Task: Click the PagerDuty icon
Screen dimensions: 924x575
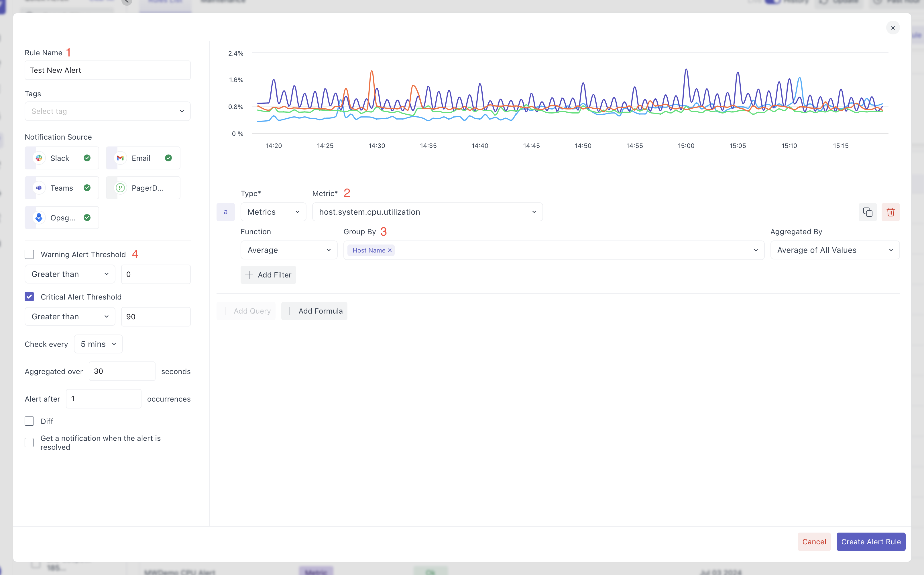Action: coord(120,188)
